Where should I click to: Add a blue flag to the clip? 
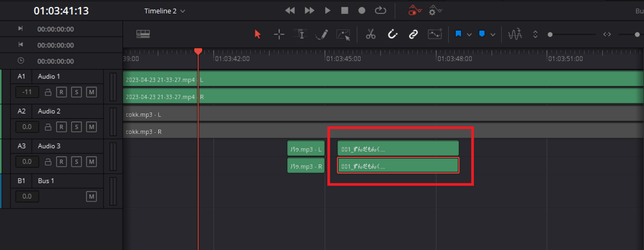459,34
